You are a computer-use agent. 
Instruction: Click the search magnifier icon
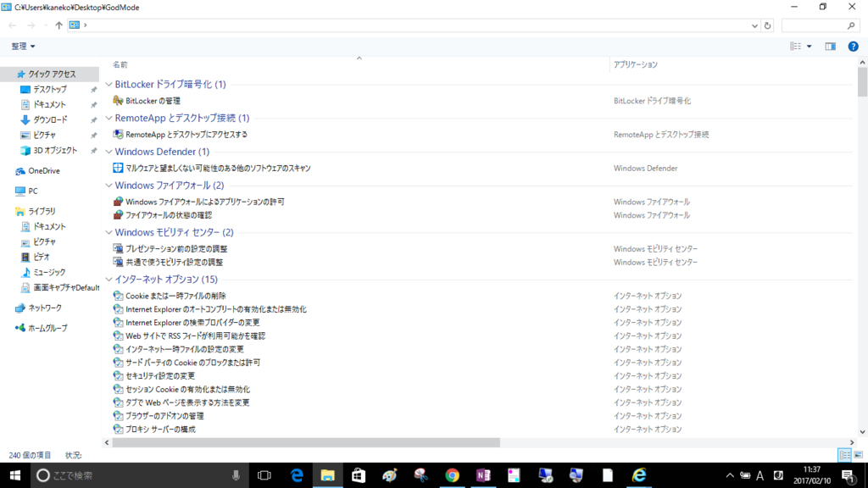[x=851, y=25]
